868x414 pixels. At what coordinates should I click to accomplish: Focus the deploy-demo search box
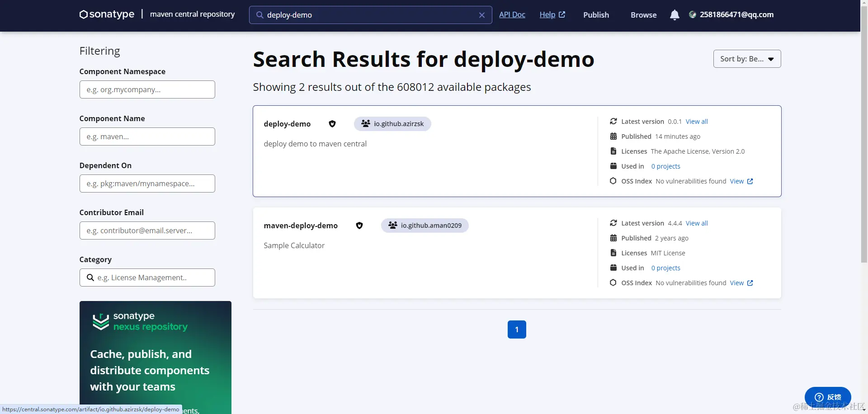tap(370, 15)
